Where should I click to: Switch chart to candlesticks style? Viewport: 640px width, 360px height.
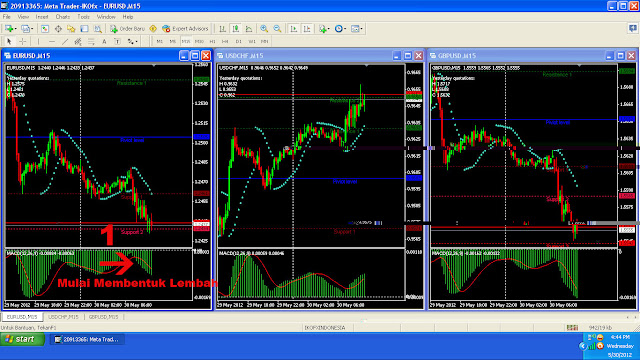coord(236,29)
